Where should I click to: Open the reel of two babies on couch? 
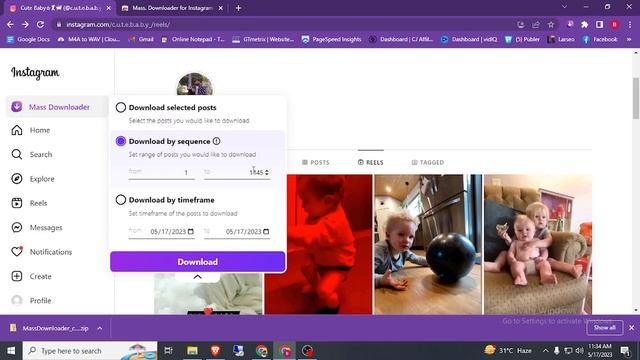[x=538, y=244]
